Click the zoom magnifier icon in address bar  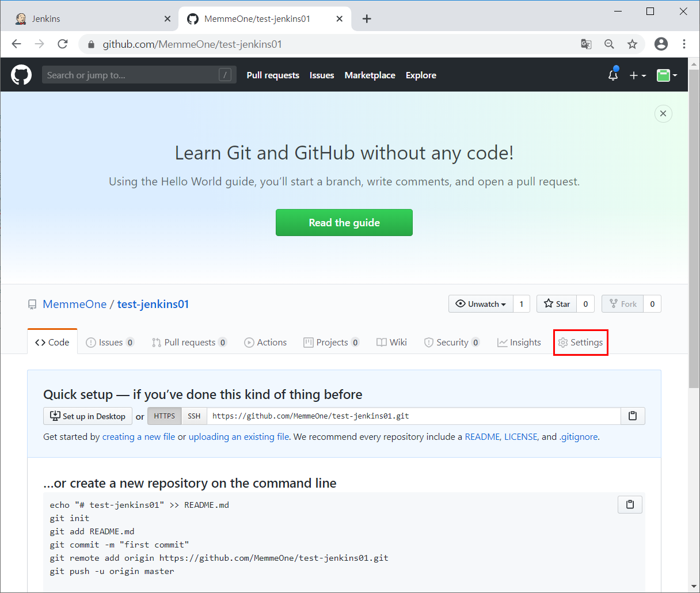[x=609, y=44]
